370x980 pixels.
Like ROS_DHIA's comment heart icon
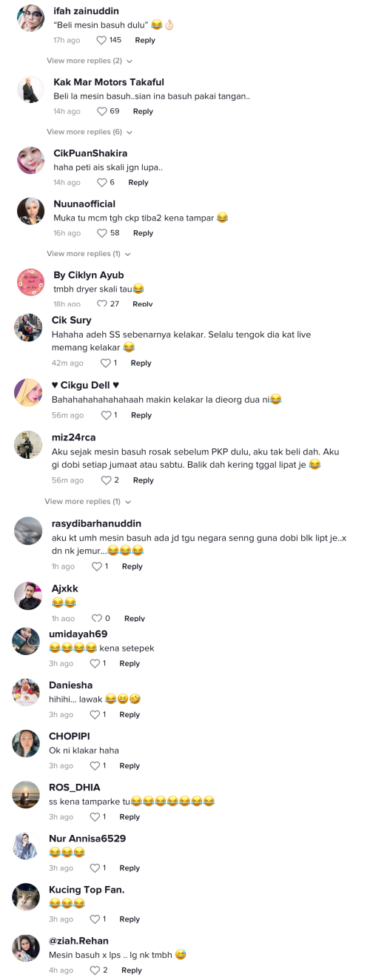click(x=95, y=816)
